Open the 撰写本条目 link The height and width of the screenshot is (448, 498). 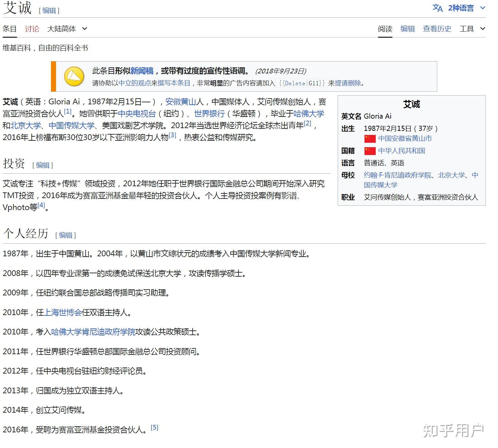(x=174, y=83)
